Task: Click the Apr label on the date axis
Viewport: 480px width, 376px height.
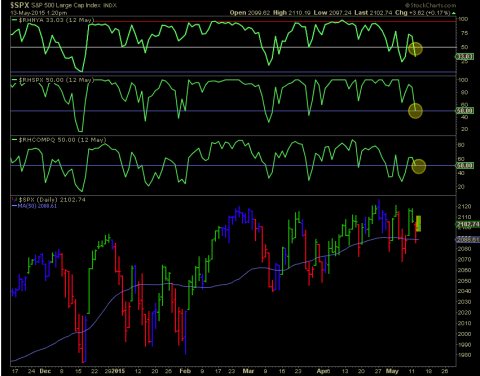Action: coord(323,371)
